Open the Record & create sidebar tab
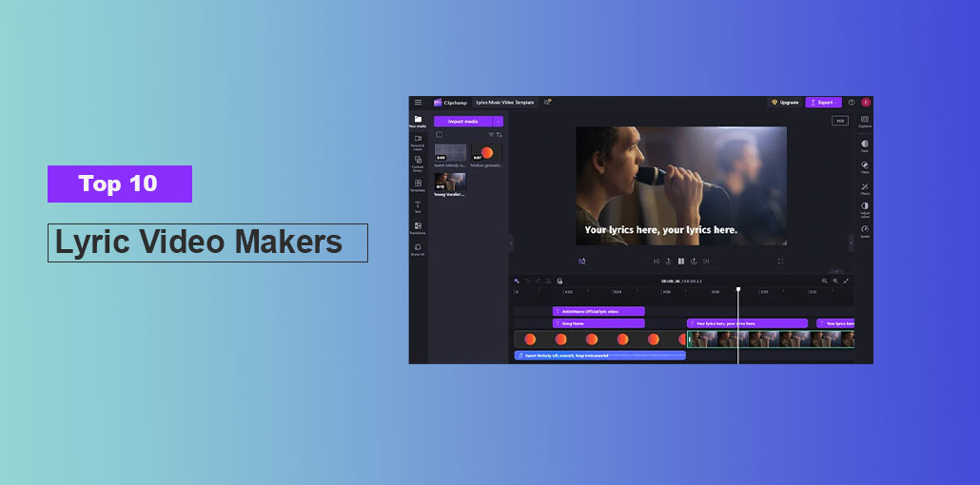 [x=418, y=143]
